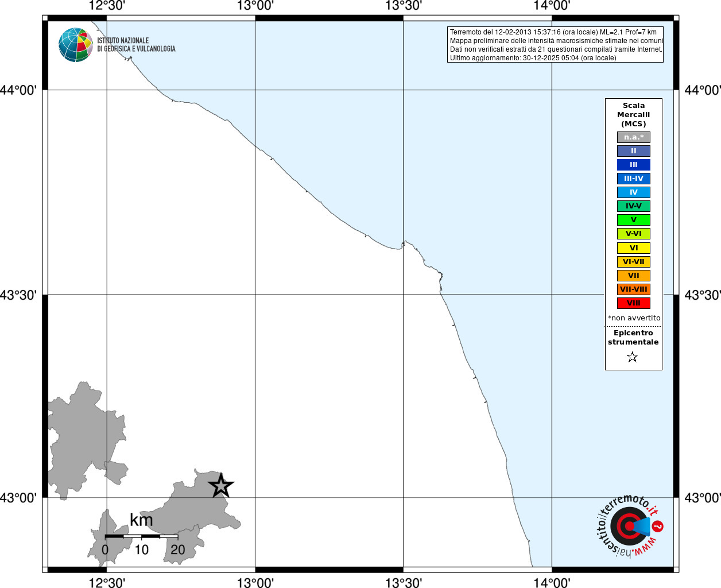
Task: Click the bottom axis label 13°00'
Action: pos(255,582)
